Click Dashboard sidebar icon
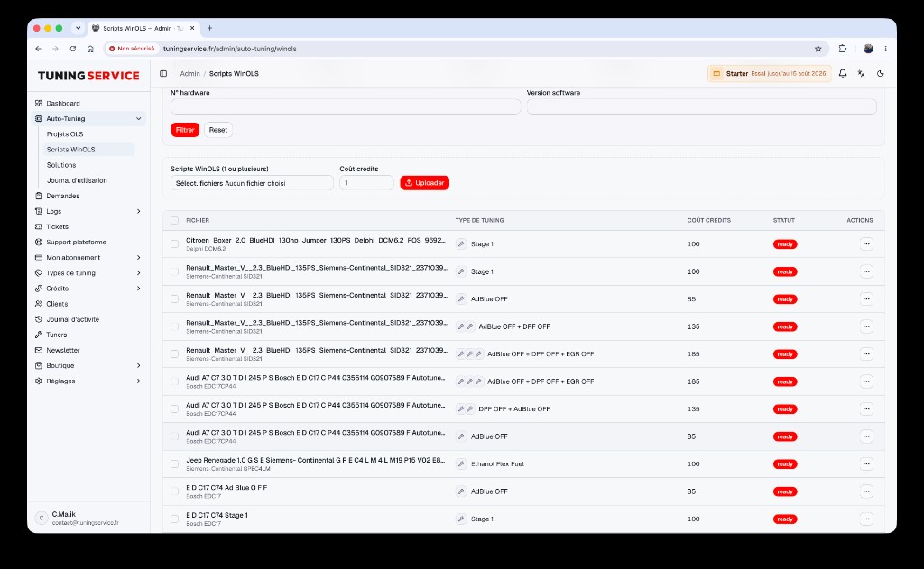The image size is (924, 569). pyautogui.click(x=39, y=103)
